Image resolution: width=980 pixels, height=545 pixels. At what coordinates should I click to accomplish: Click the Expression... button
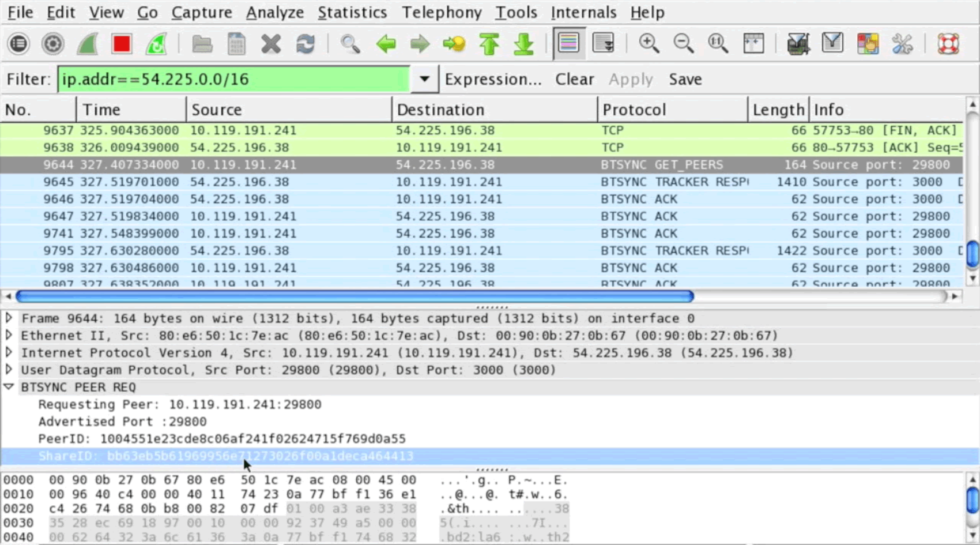pyautogui.click(x=493, y=79)
